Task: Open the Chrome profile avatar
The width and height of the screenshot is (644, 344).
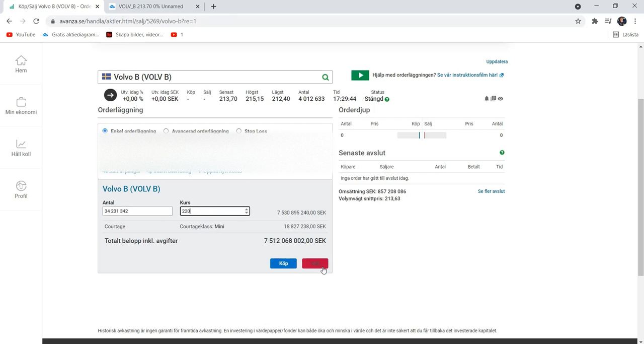Action: [622, 21]
